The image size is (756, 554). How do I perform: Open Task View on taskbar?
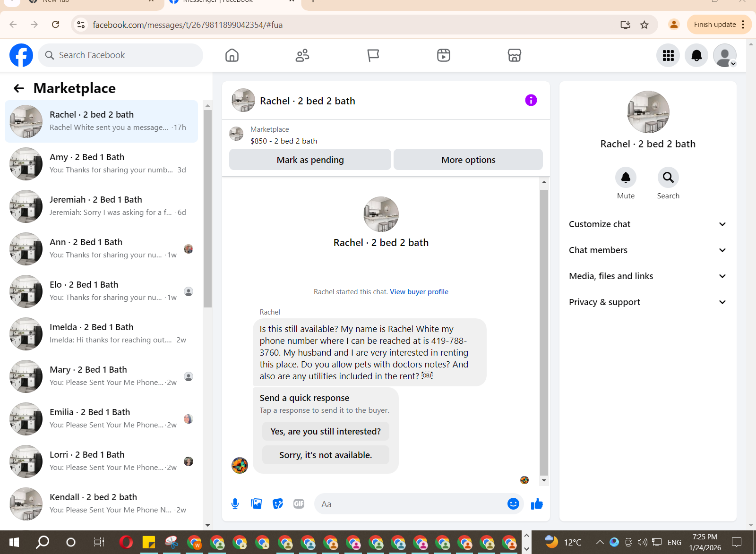click(x=99, y=542)
